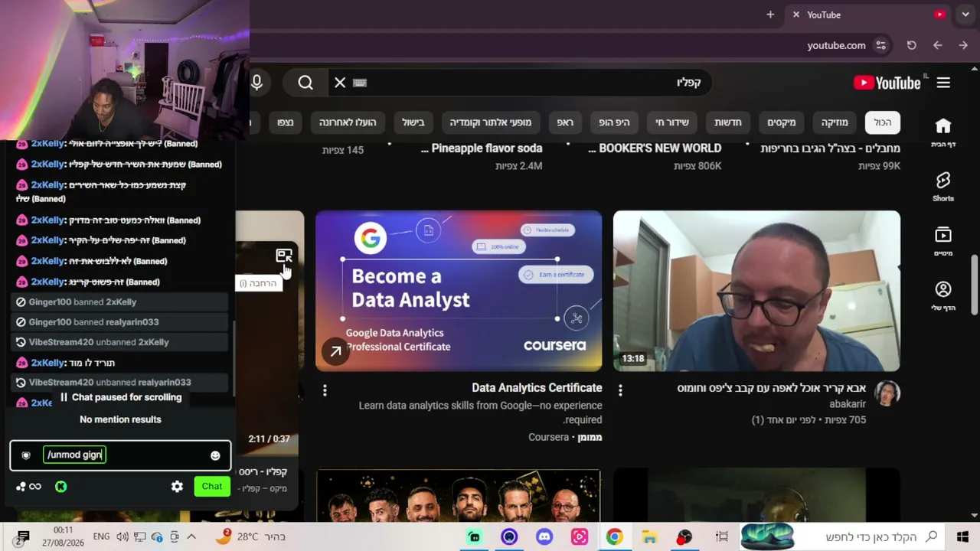The height and width of the screenshot is (551, 980).
Task: Play the abakarir eating video thumbnail
Action: (756, 291)
